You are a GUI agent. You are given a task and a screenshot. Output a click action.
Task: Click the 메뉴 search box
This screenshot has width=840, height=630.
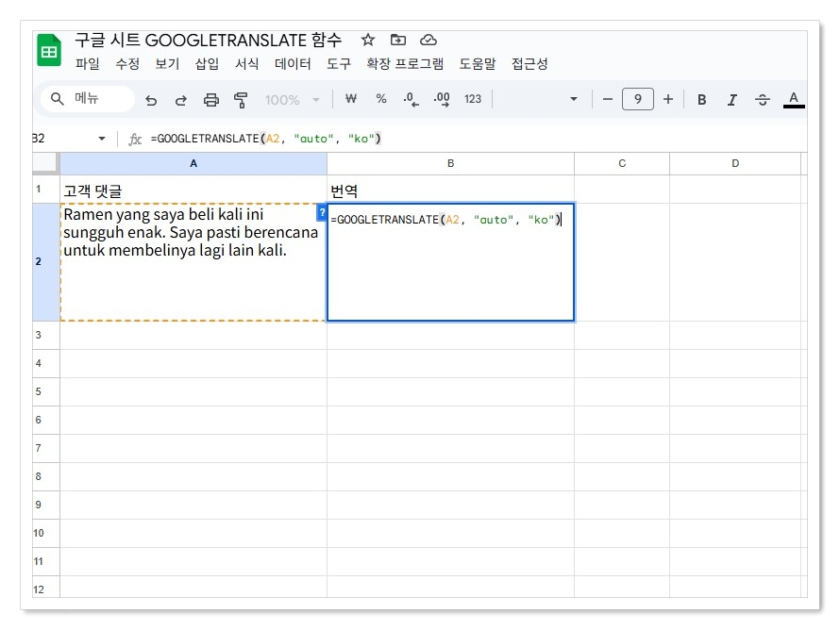pos(88,99)
